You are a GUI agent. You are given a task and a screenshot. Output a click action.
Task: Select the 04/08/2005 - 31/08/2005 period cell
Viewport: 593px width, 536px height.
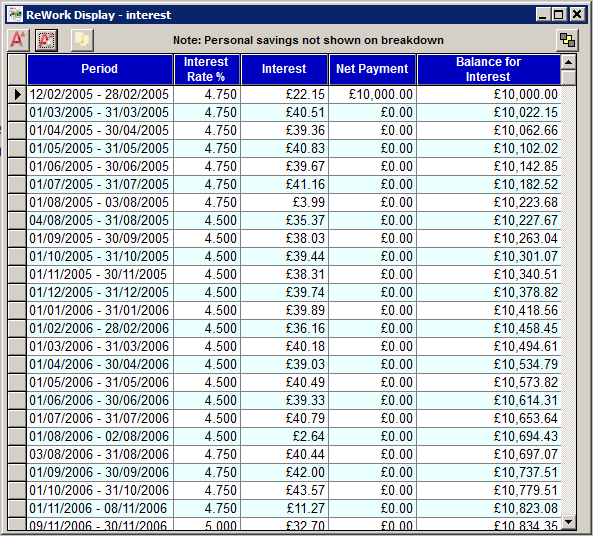100,220
